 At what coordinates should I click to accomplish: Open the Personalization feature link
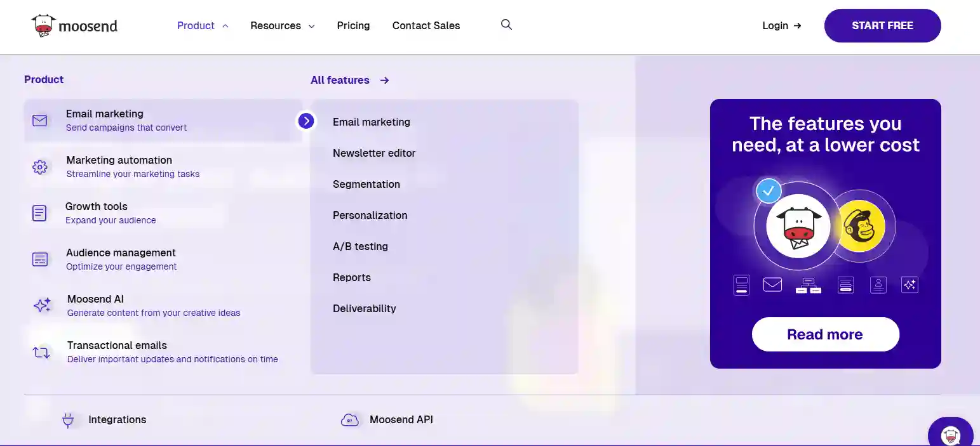click(x=370, y=215)
